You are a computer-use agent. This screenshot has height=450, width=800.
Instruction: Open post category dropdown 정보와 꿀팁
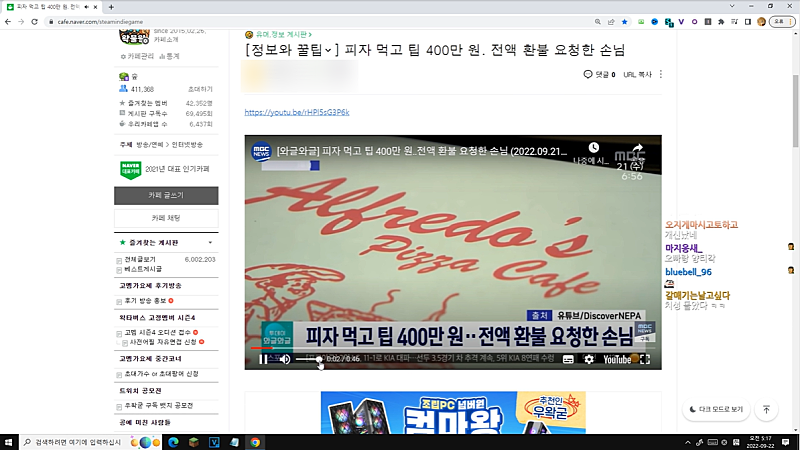(x=292, y=50)
